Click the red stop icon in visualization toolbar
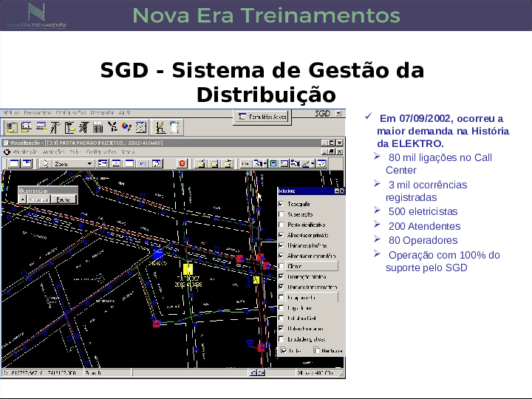 tap(183, 163)
